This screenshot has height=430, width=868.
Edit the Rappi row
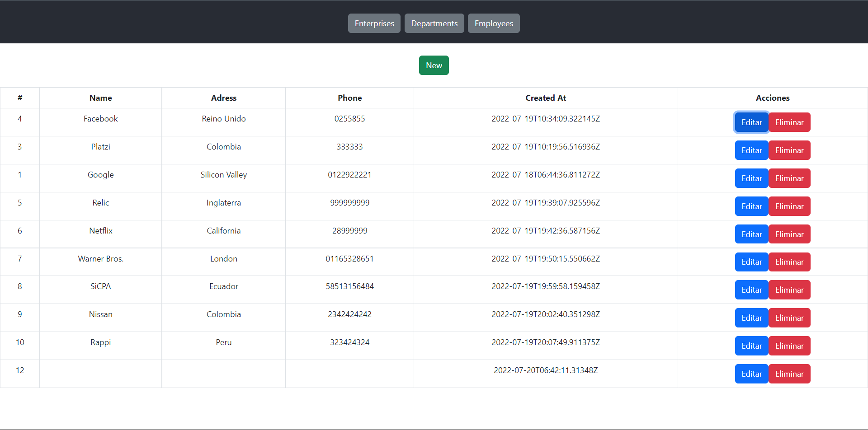click(751, 346)
